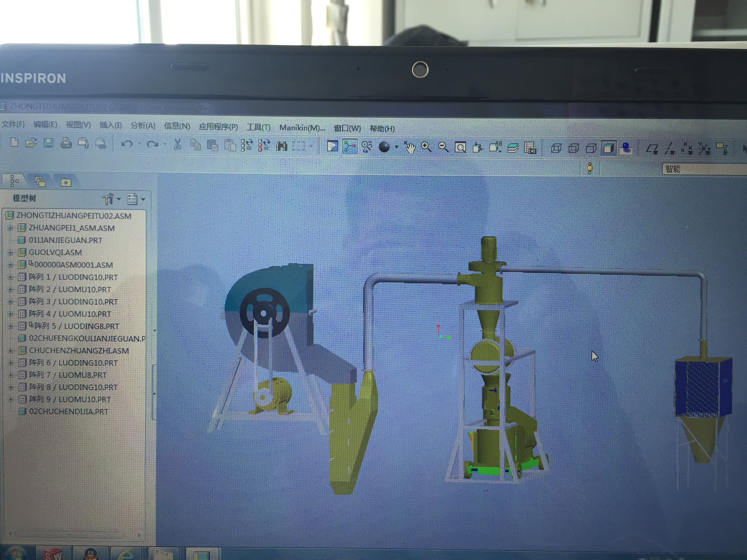Expand ZHUANGPEI1_ASM.ASM node
The width and height of the screenshot is (747, 560).
10,228
